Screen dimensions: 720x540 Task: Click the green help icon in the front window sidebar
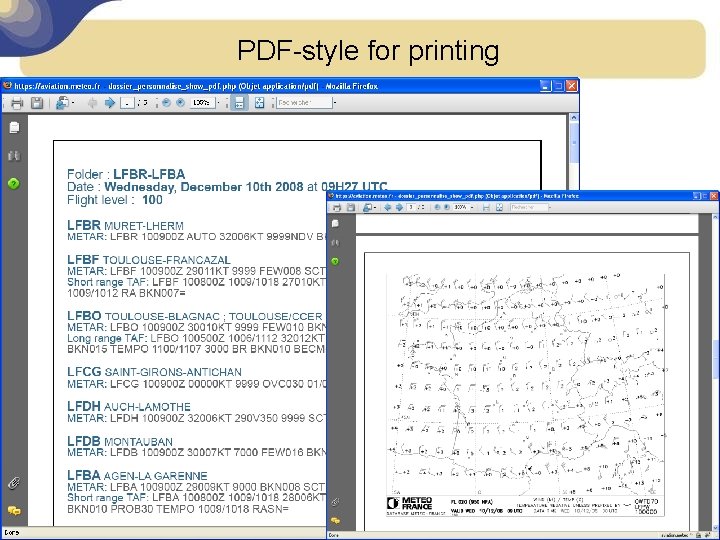click(335, 261)
